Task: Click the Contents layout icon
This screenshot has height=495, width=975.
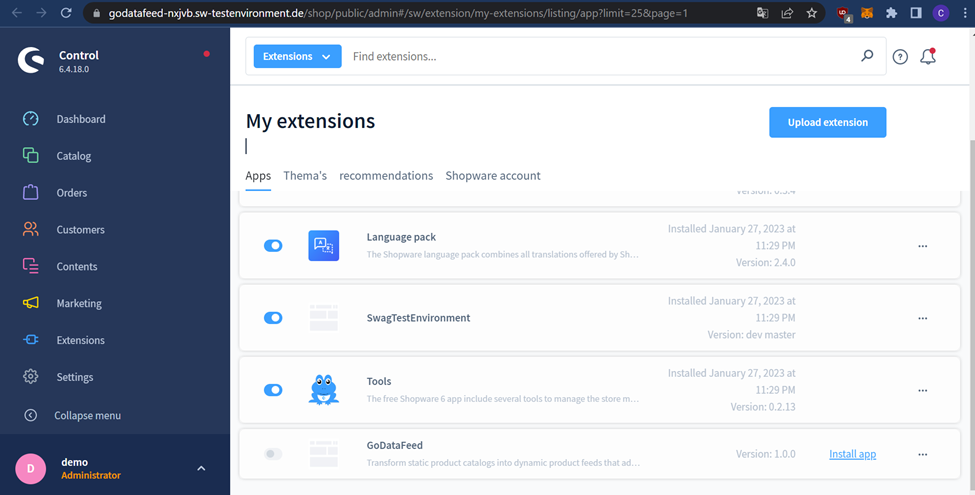Action: click(30, 266)
